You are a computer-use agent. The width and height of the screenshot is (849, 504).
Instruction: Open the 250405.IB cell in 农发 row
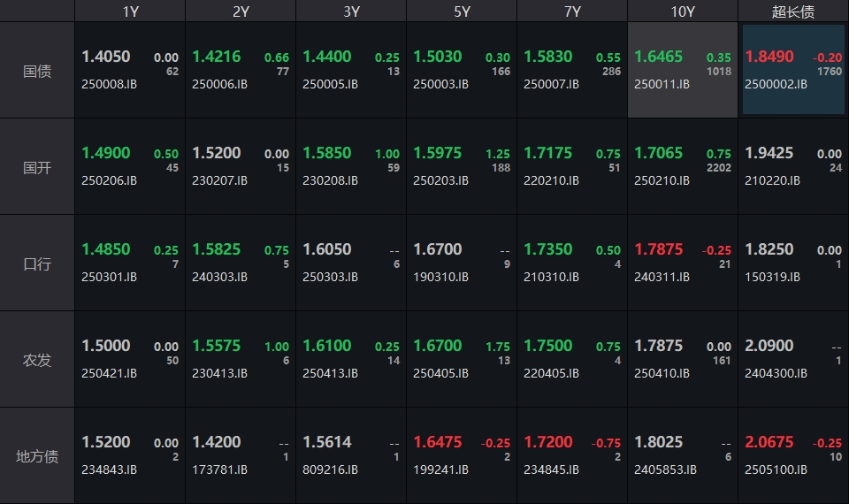(461, 359)
